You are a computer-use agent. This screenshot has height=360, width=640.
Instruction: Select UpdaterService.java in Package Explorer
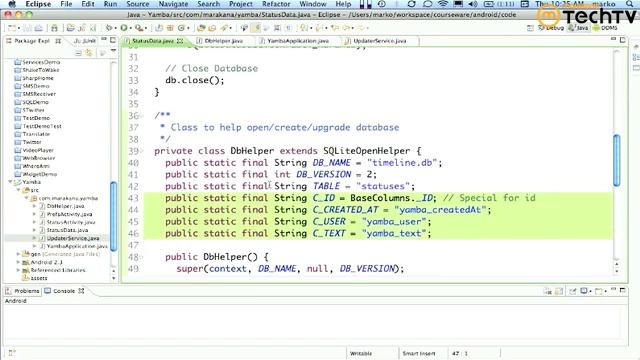pyautogui.click(x=73, y=238)
